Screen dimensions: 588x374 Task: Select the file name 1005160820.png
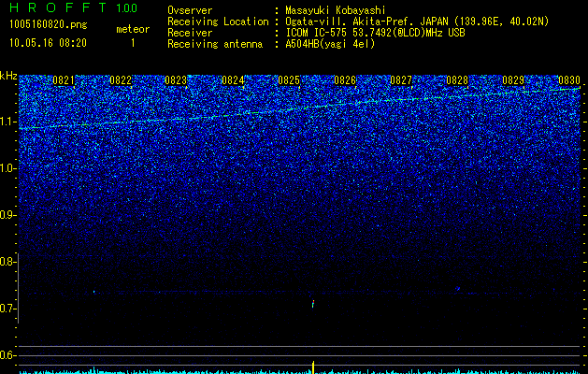click(x=49, y=24)
